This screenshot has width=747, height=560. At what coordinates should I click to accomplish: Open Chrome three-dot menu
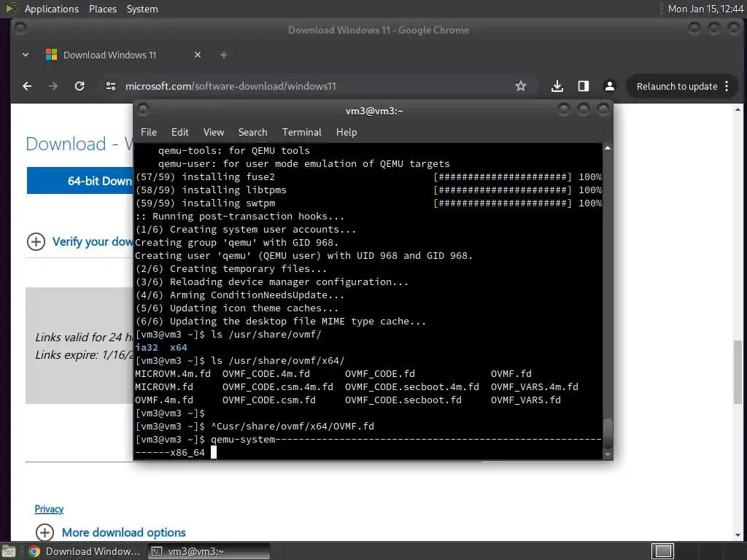pyautogui.click(x=727, y=86)
